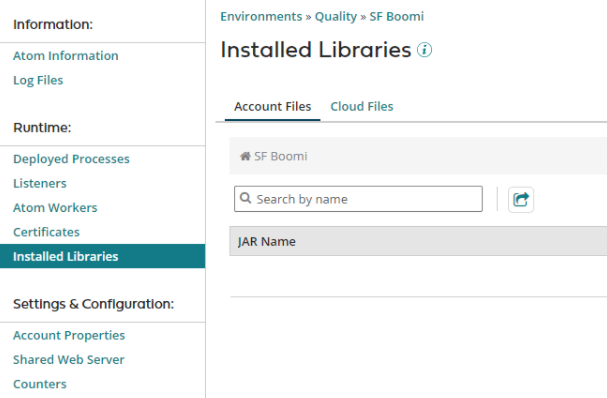Go to Shared Web Server settings
The width and height of the screenshot is (607, 398).
pos(69,360)
